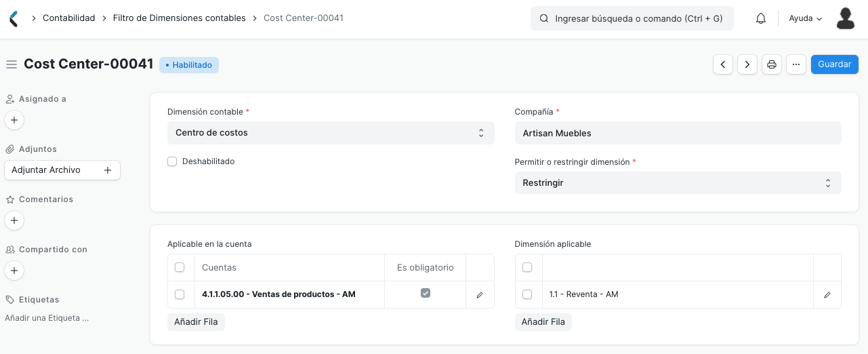Image resolution: width=868 pixels, height=354 pixels.
Task: Share the document via the plus button
Action: coord(14,271)
